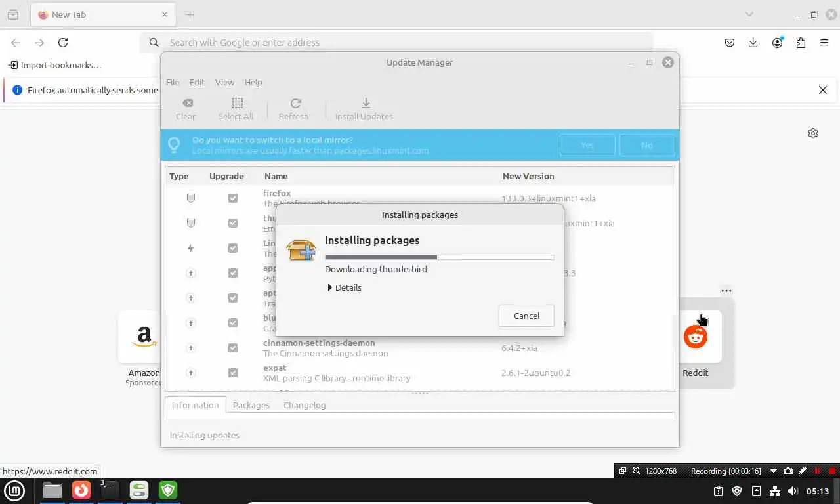Take screenshot with recorder camera icon
840x504 pixels.
[788, 471]
